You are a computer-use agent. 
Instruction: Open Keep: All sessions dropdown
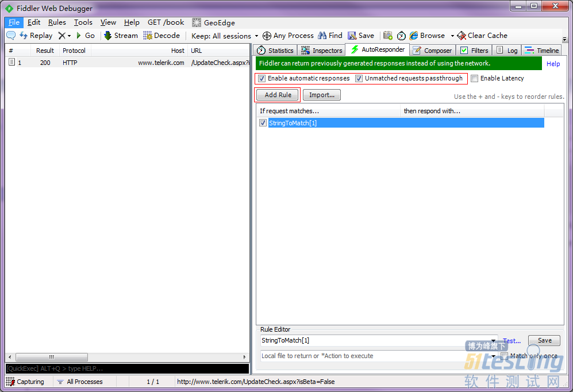click(x=224, y=36)
